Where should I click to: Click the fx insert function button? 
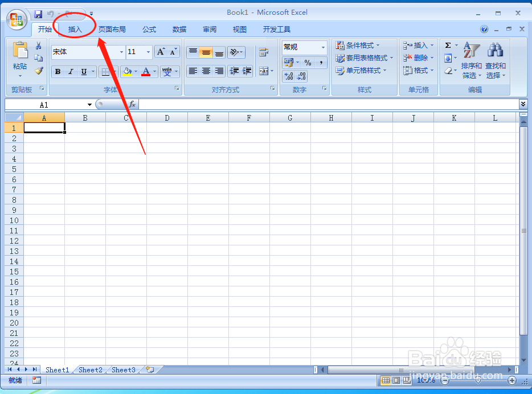(x=132, y=104)
